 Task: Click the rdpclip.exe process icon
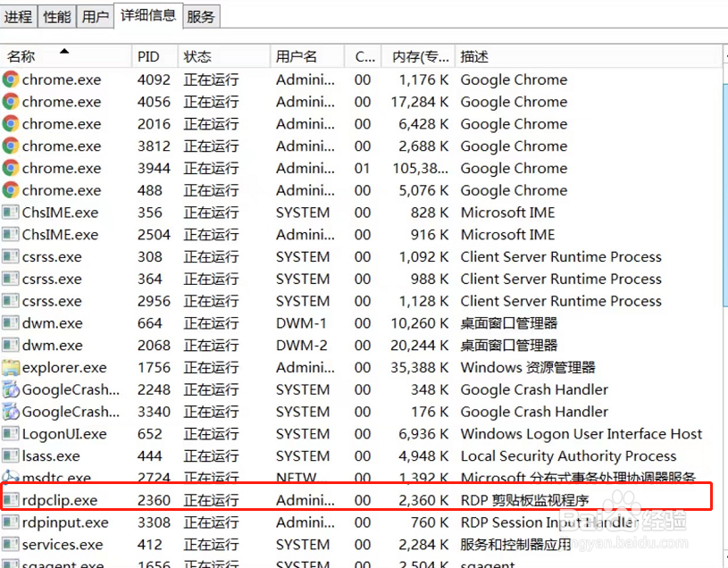pos(10,500)
